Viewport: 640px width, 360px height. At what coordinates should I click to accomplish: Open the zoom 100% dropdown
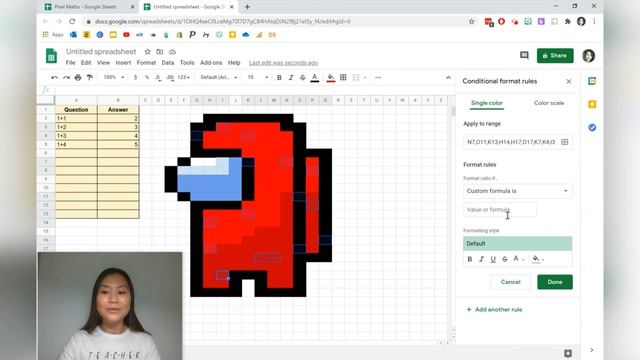114,78
